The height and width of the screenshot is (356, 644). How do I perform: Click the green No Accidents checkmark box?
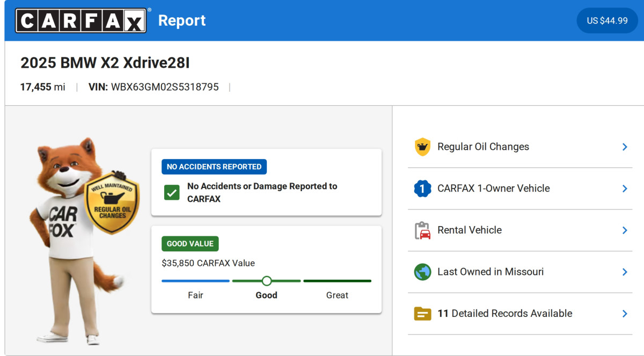point(172,193)
